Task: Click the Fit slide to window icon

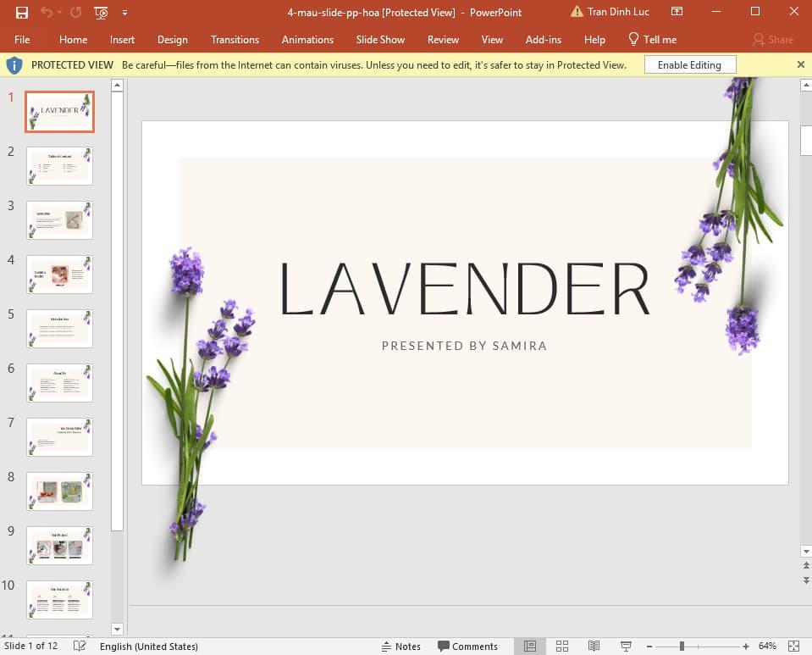Action: tap(794, 646)
